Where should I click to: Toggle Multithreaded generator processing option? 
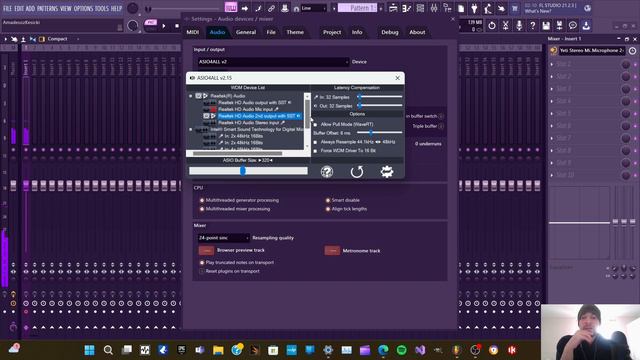pyautogui.click(x=202, y=200)
